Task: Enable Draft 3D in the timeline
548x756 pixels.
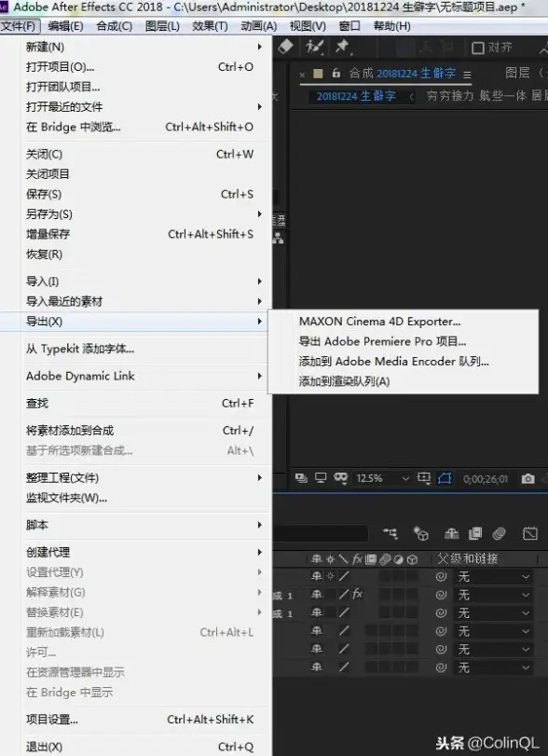Action: (x=421, y=533)
